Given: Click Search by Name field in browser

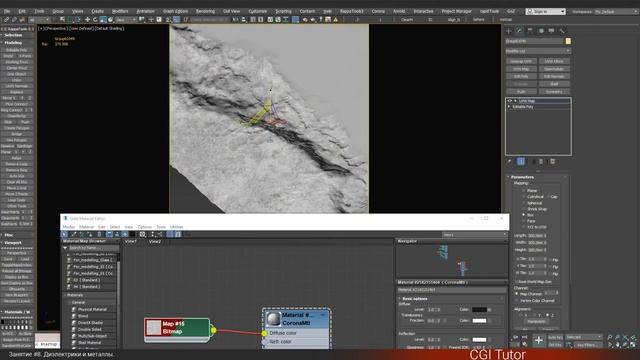Looking at the screenshot, I should [93, 248].
